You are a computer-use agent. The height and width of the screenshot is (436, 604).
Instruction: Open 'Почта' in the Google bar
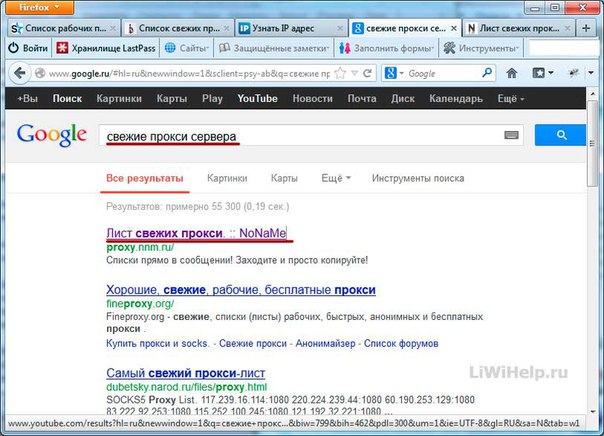pos(362,99)
